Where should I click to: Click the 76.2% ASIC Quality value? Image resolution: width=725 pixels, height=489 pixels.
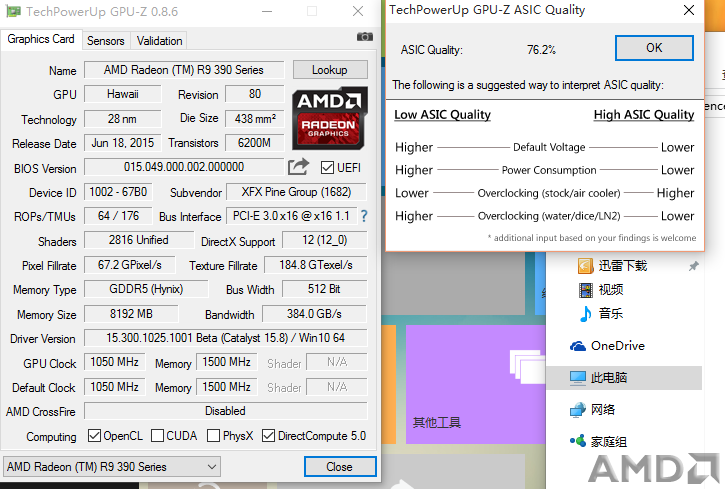541,50
